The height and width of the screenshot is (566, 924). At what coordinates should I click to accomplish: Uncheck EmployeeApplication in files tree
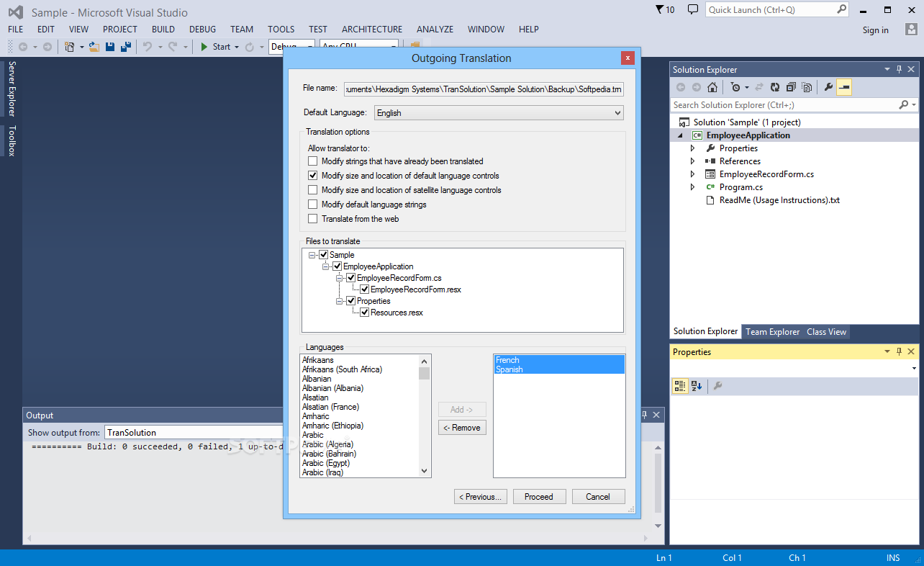coord(337,266)
